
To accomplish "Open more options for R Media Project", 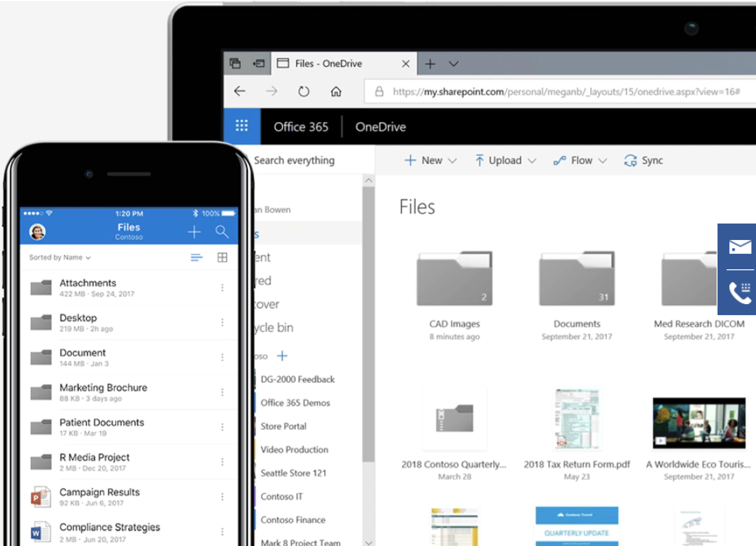I will (222, 462).
